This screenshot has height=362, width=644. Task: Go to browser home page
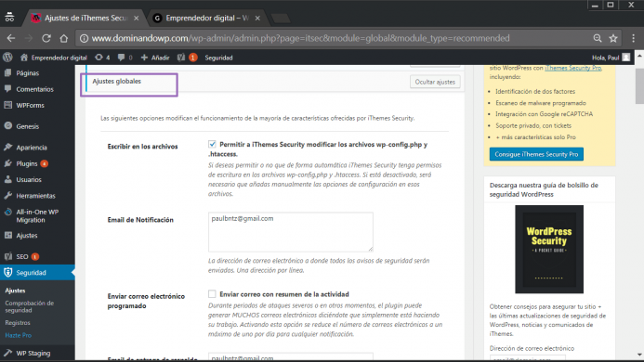click(x=64, y=38)
